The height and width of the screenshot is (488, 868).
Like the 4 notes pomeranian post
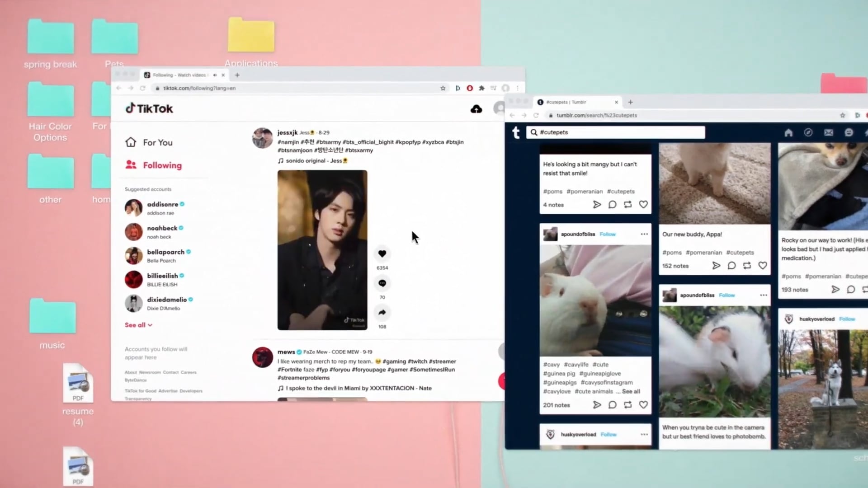coord(643,205)
